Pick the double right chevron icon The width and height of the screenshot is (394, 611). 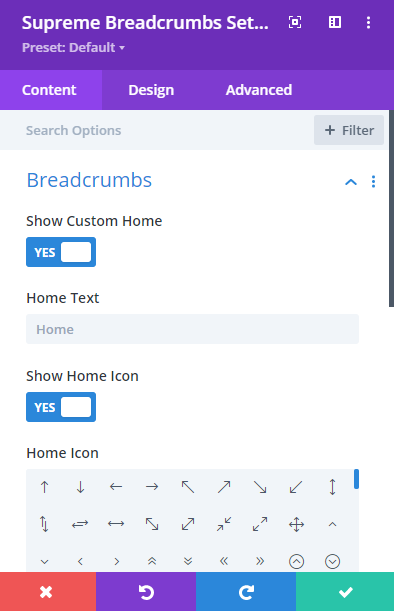pos(260,561)
